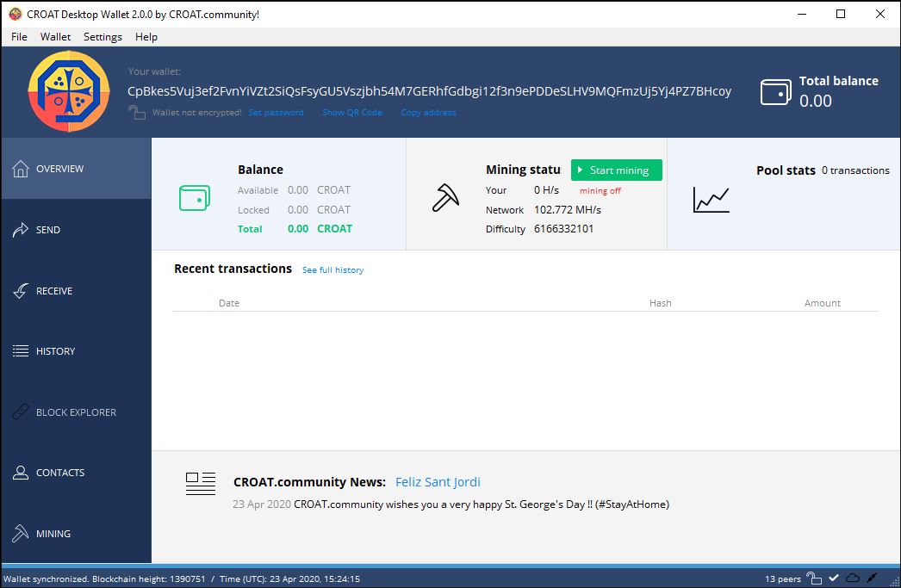
Task: Click the Pool stats chart icon
Action: (711, 200)
